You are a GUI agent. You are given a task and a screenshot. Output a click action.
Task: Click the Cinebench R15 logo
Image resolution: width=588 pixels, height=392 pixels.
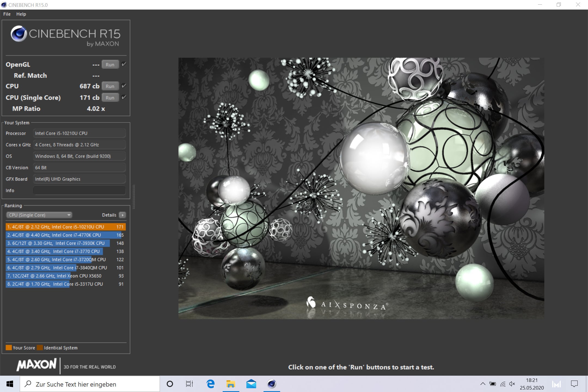click(x=65, y=36)
